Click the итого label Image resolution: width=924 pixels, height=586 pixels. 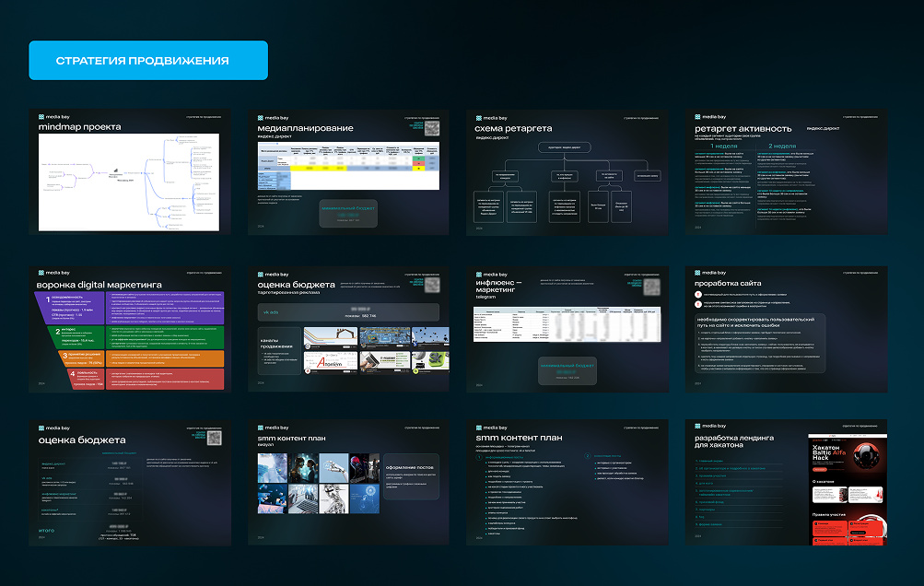pos(47,530)
